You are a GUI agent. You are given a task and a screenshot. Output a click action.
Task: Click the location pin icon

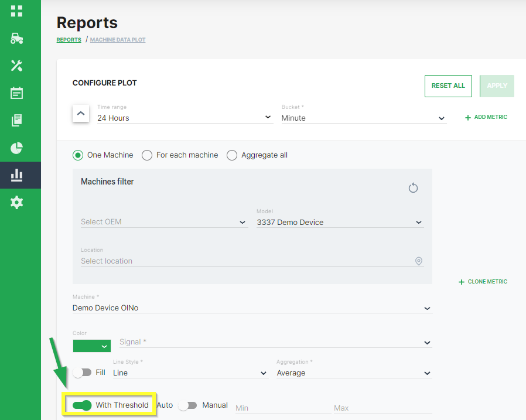coord(418,261)
